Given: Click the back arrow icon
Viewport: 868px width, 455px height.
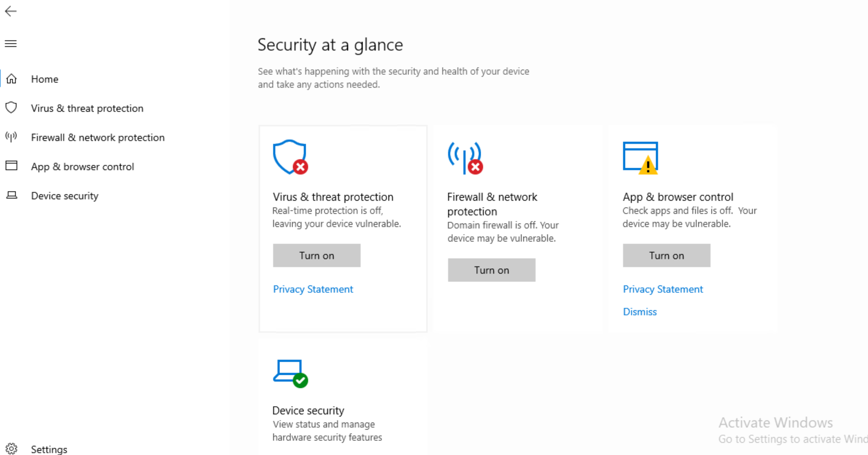Looking at the screenshot, I should coord(11,11).
